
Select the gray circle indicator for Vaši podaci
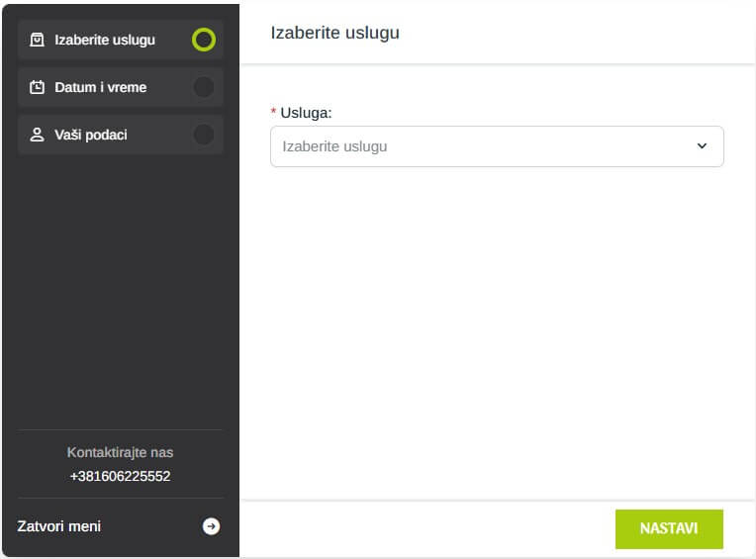(x=203, y=135)
